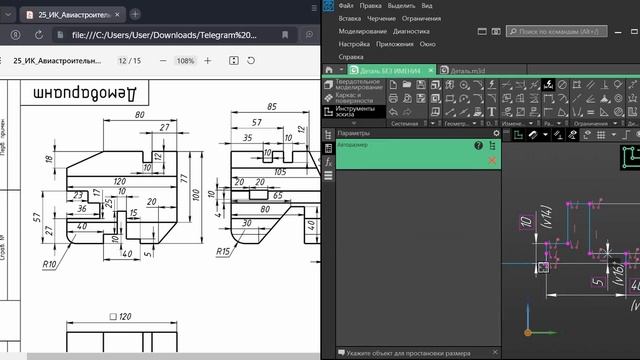The image size is (640, 360).
Task: Select the linear dimension tool icon
Action: (548, 98)
